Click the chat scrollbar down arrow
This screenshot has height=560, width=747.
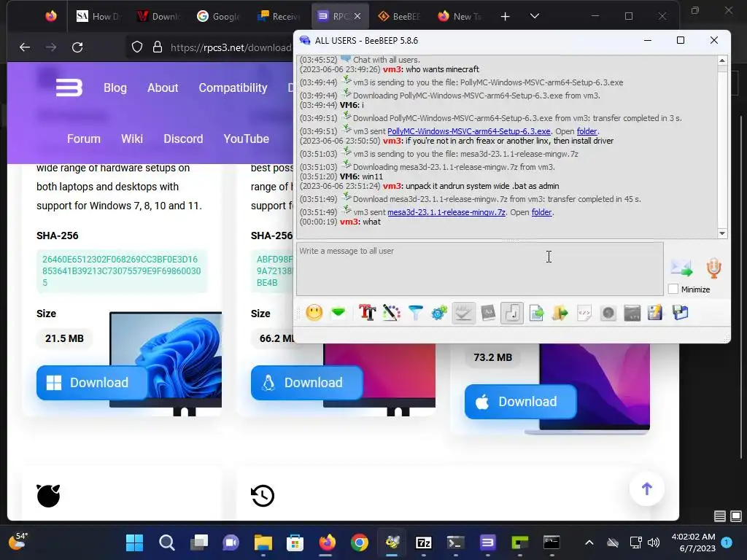(722, 233)
